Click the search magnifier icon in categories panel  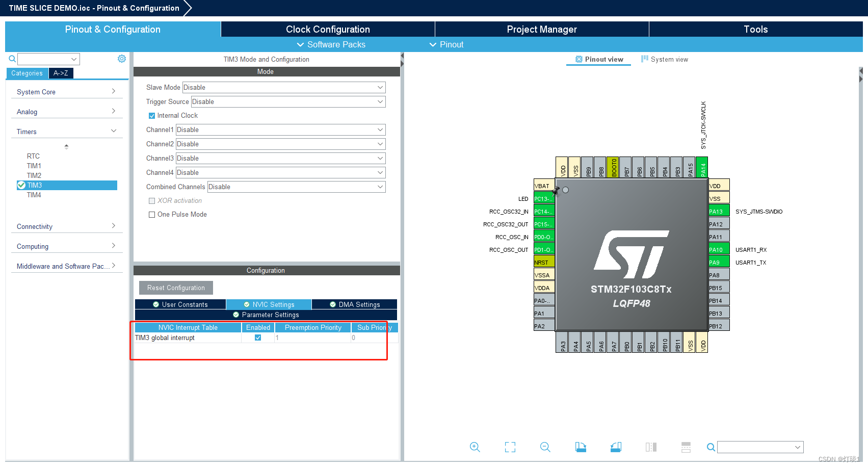click(x=12, y=59)
